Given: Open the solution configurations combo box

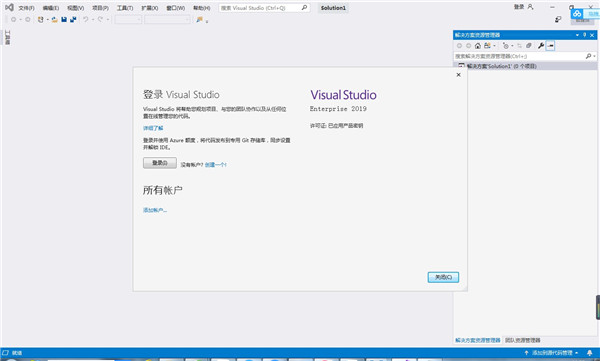Looking at the screenshot, I should [x=128, y=20].
